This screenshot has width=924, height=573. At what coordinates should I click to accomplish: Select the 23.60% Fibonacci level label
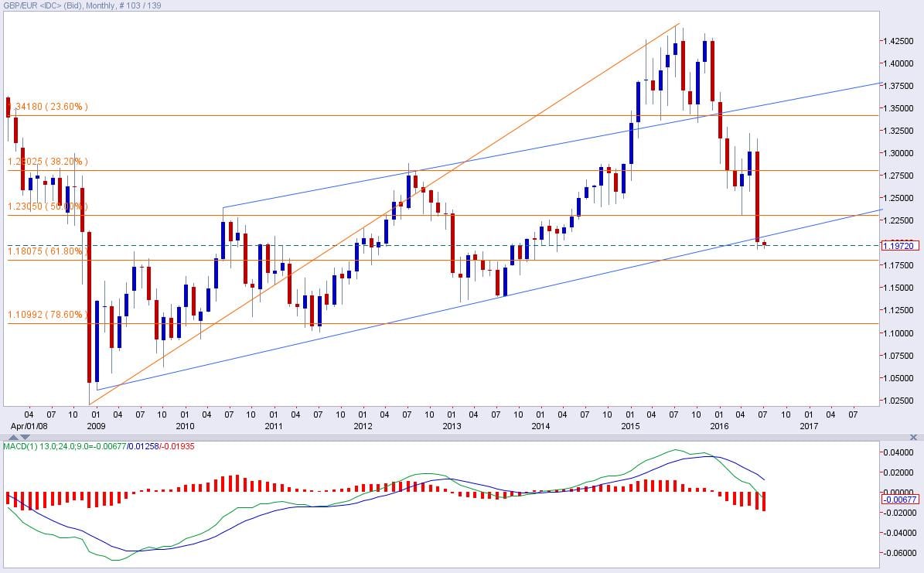(x=48, y=107)
